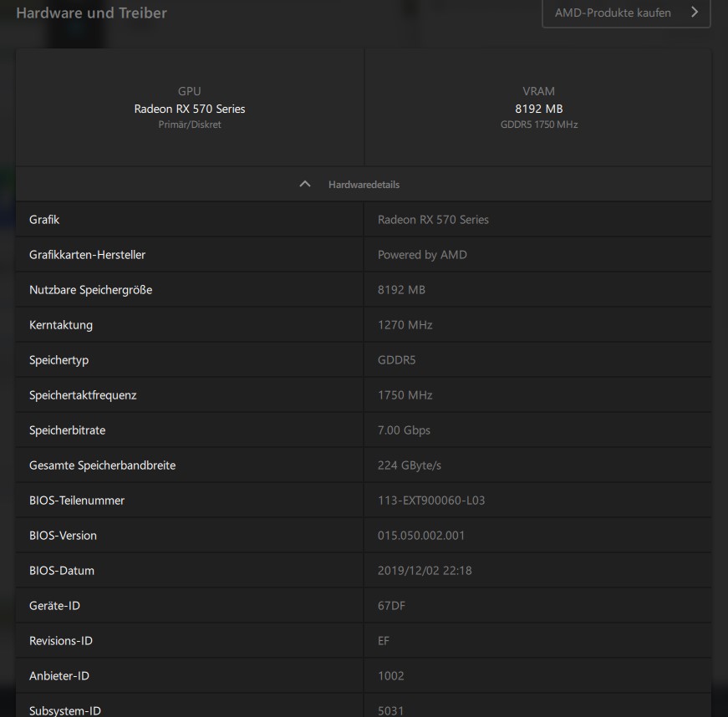
Task: Click the Primär/Diskret subtitle
Action: click(190, 125)
